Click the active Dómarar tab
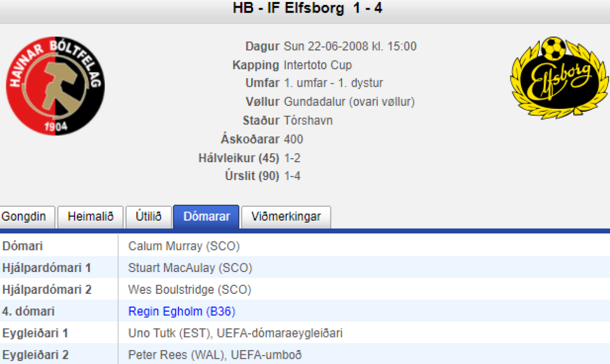 (x=206, y=217)
